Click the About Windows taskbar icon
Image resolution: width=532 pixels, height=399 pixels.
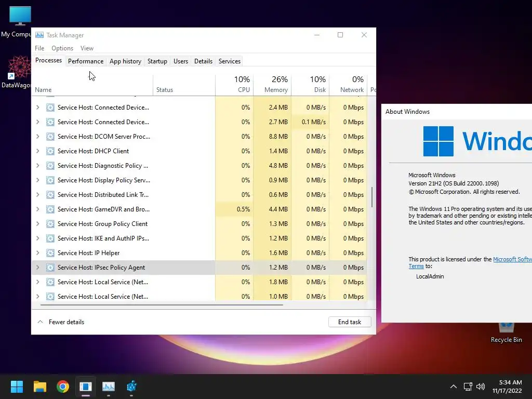coord(86,386)
